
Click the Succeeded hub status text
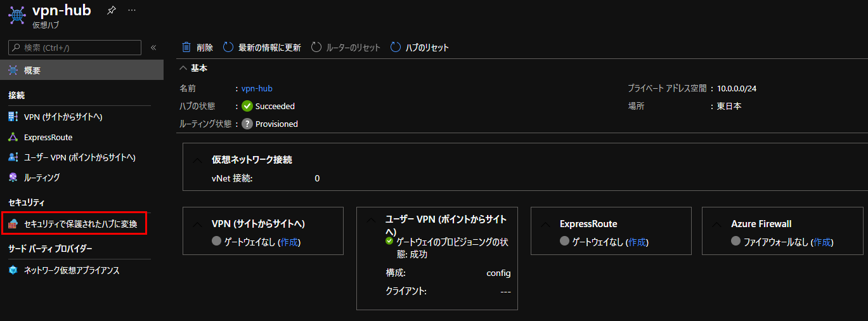tap(275, 106)
